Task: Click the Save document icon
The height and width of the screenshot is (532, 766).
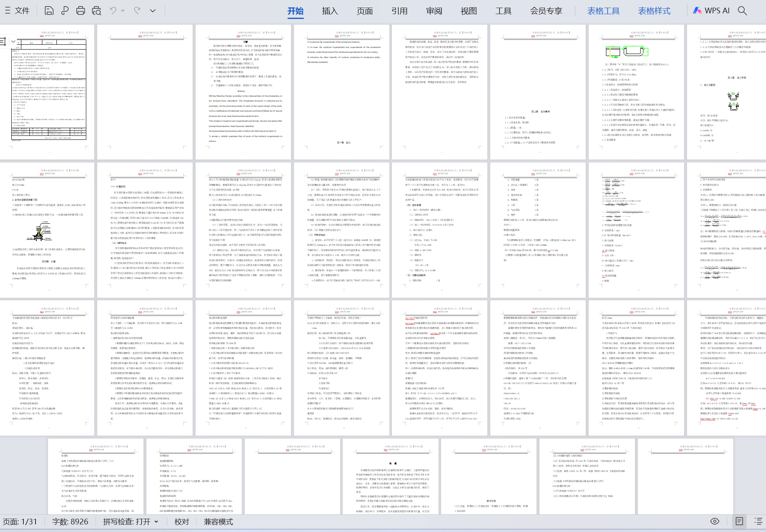Action: pyautogui.click(x=49, y=11)
